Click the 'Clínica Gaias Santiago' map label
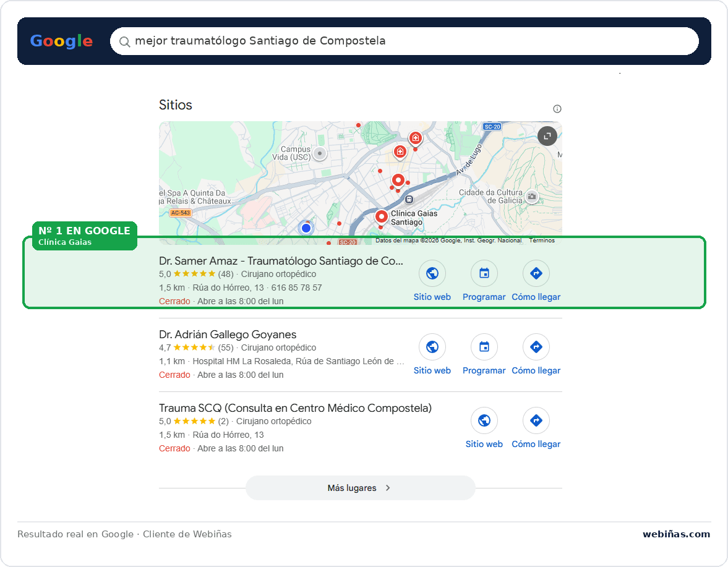The height and width of the screenshot is (567, 728). click(x=414, y=218)
